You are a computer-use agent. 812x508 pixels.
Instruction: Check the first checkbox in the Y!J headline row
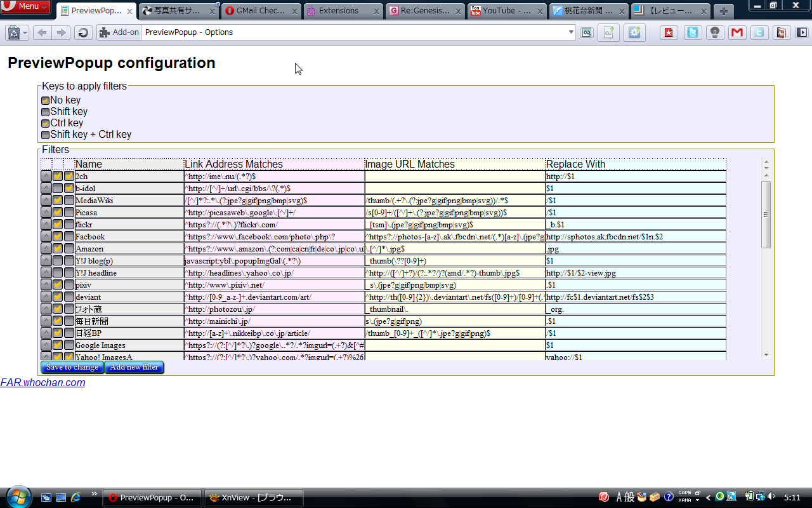click(58, 272)
